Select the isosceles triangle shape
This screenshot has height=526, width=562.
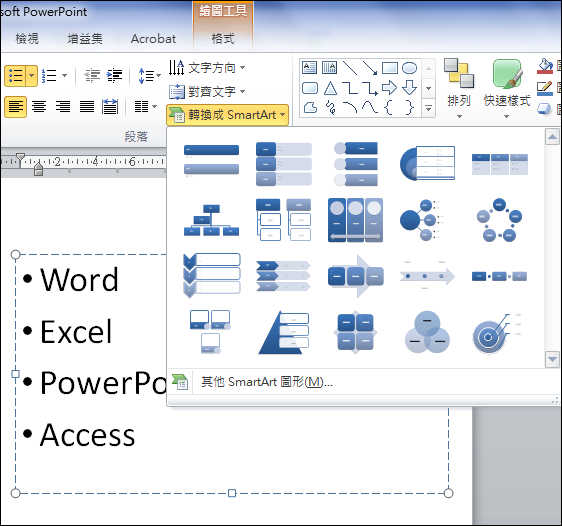pyautogui.click(x=330, y=88)
